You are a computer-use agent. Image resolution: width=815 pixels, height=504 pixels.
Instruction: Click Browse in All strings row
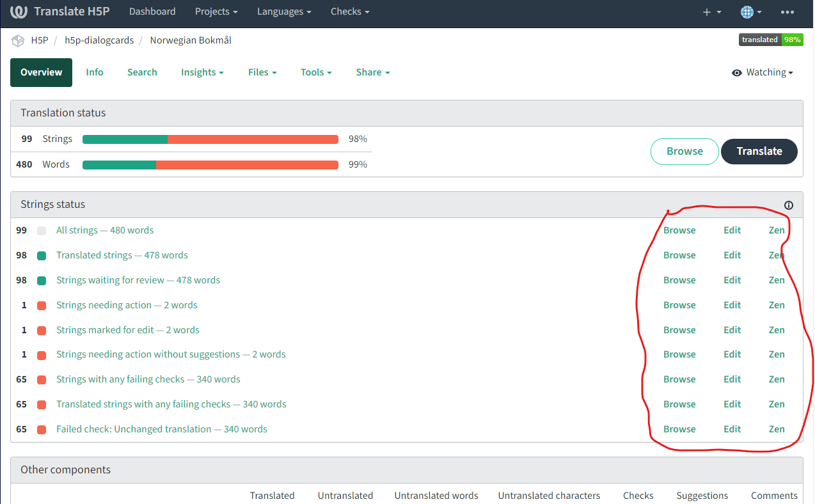(x=679, y=230)
